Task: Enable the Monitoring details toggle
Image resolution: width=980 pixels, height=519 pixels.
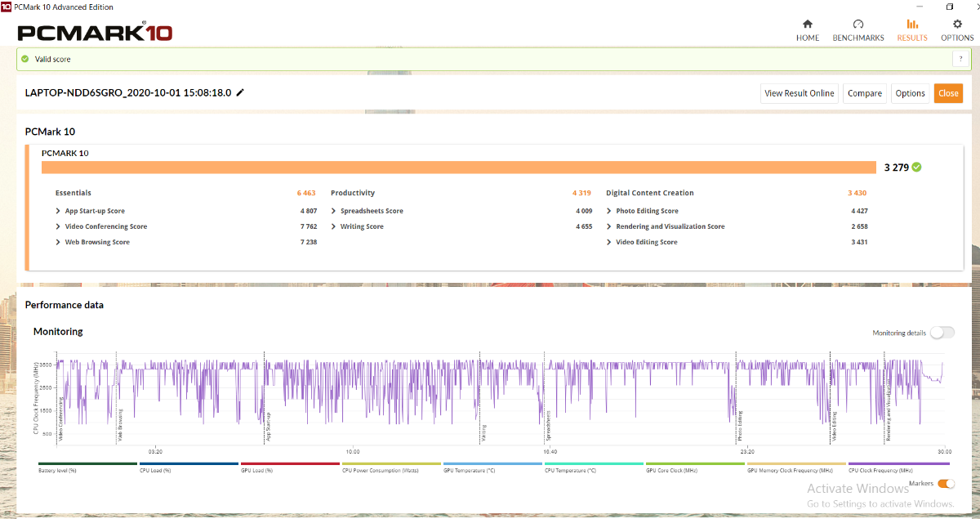Action: [942, 333]
